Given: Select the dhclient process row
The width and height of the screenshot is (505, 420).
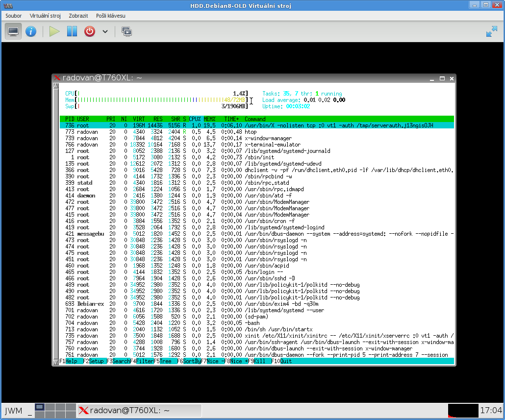Looking at the screenshot, I should coord(257,170).
